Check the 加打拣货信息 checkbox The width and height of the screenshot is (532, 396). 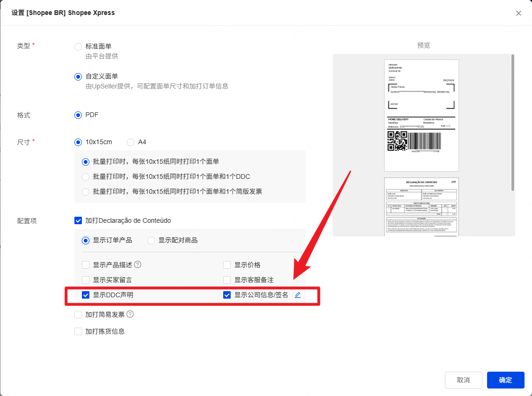78,331
